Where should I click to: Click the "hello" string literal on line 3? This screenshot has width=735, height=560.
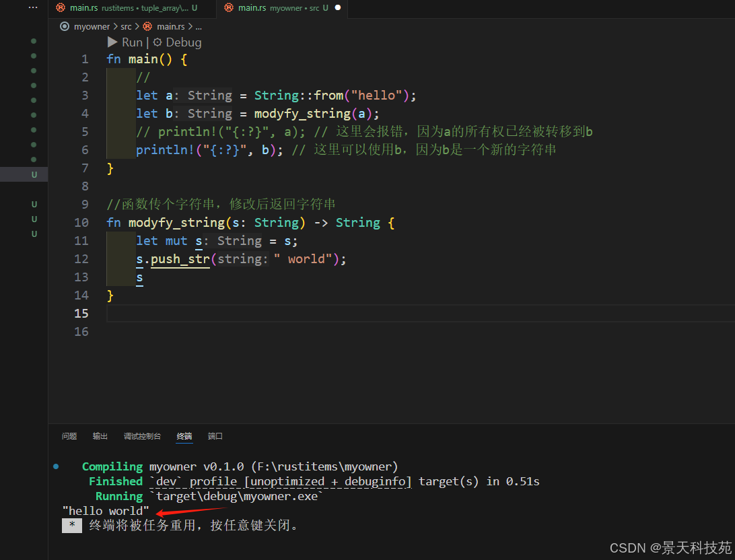(x=376, y=96)
